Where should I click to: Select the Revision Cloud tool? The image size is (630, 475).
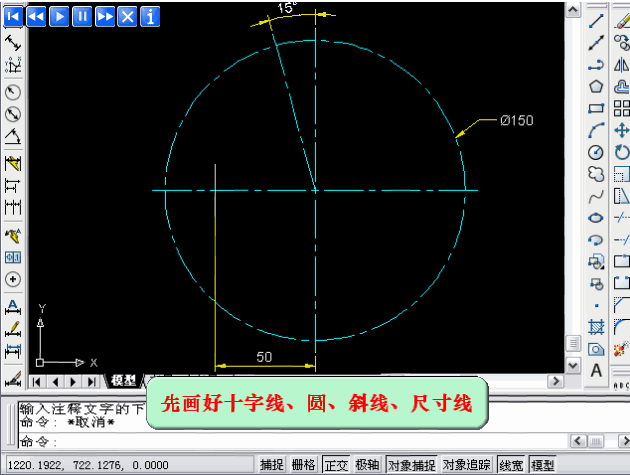596,174
